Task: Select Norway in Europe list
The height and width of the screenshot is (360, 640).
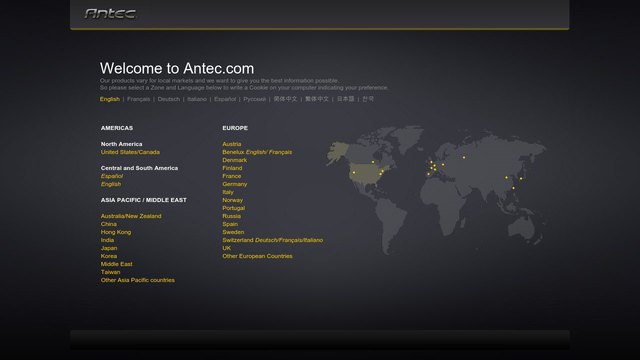Action: (232, 200)
